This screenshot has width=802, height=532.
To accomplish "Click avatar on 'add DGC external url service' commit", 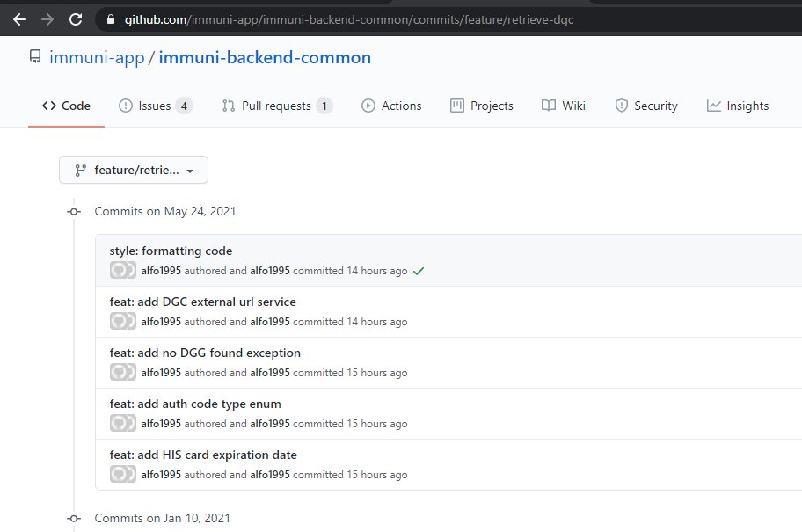I will 123,321.
